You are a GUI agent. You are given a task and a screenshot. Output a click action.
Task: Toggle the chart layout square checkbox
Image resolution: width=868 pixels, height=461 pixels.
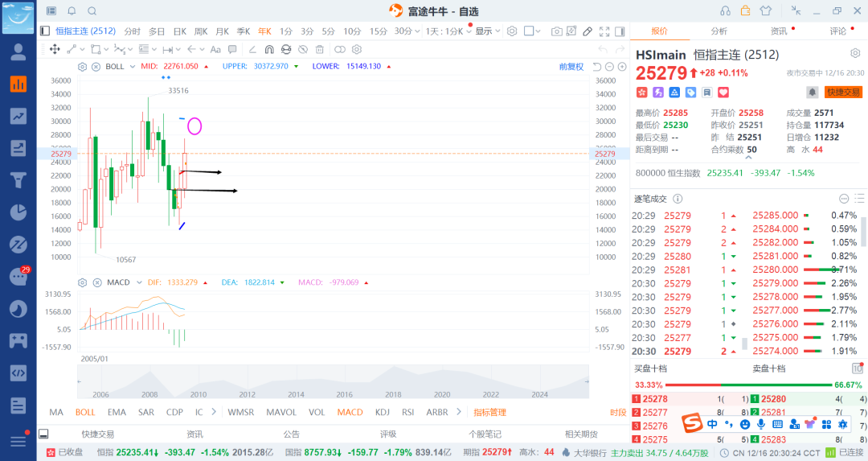click(x=529, y=31)
